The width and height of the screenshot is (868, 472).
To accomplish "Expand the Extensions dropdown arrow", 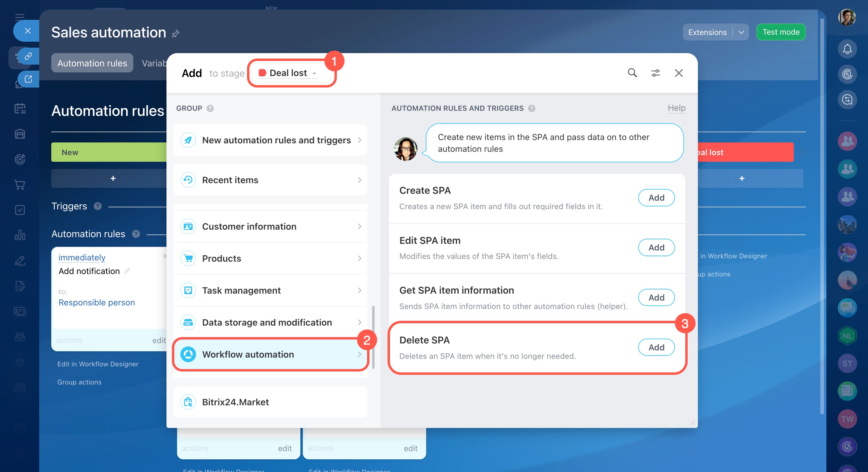I will point(741,32).
